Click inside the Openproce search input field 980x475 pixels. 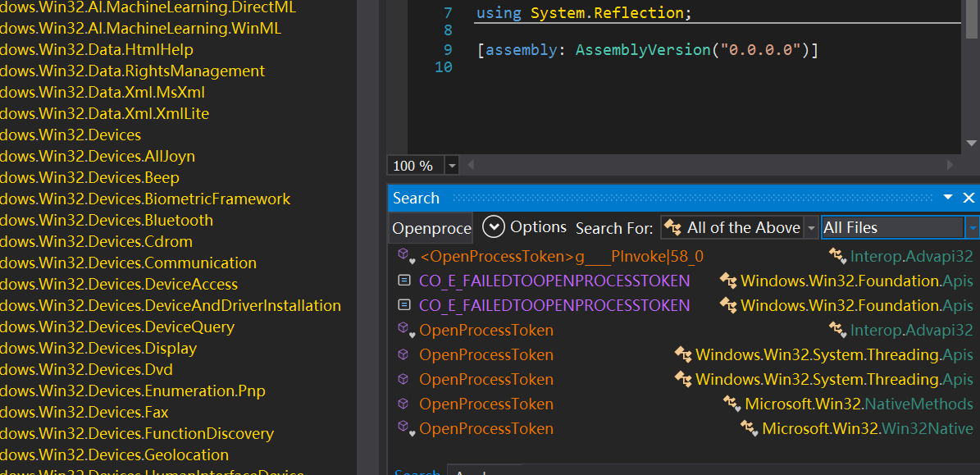tap(430, 227)
